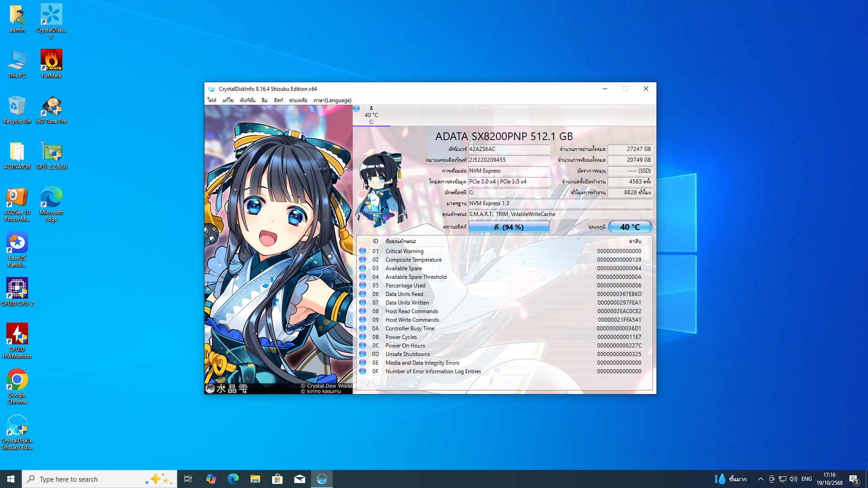
Task: Click the C: drive status tab
Action: pos(371,115)
